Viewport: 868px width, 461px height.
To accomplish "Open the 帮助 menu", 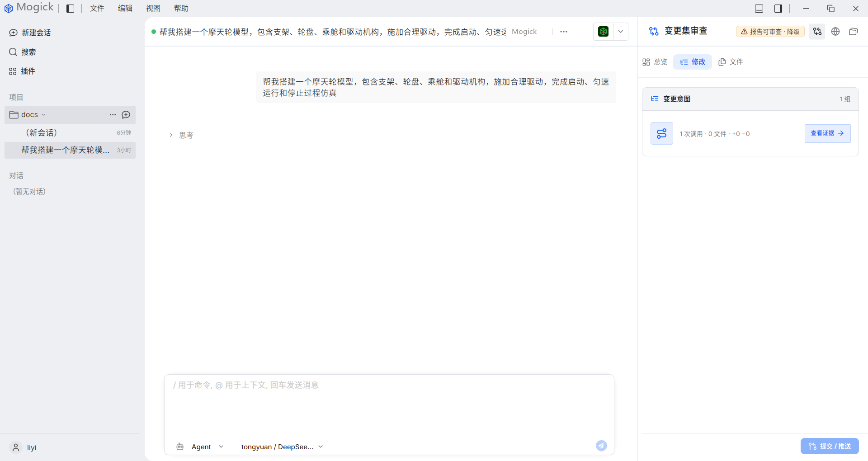I will (181, 9).
